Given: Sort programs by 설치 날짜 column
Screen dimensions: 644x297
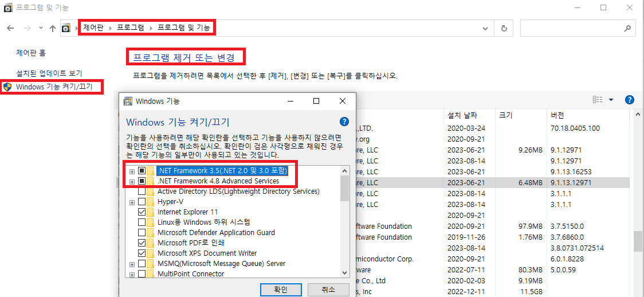Looking at the screenshot, I should pyautogui.click(x=462, y=115).
